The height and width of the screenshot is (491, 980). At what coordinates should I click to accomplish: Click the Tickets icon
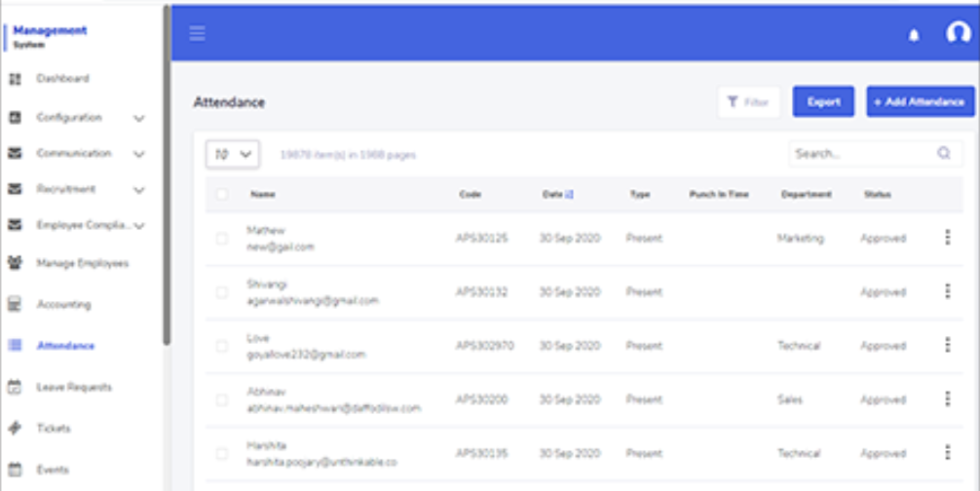pos(15,428)
